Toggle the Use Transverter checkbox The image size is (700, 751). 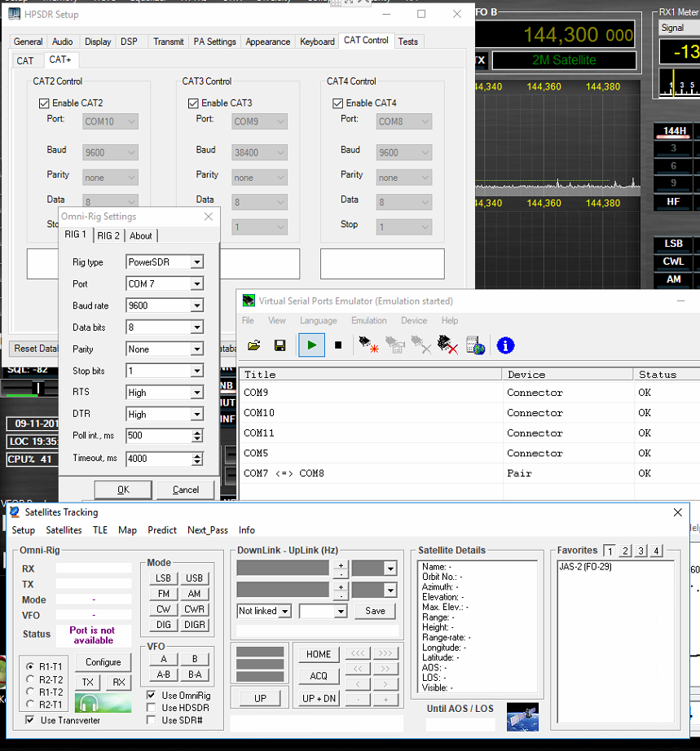pyautogui.click(x=29, y=720)
